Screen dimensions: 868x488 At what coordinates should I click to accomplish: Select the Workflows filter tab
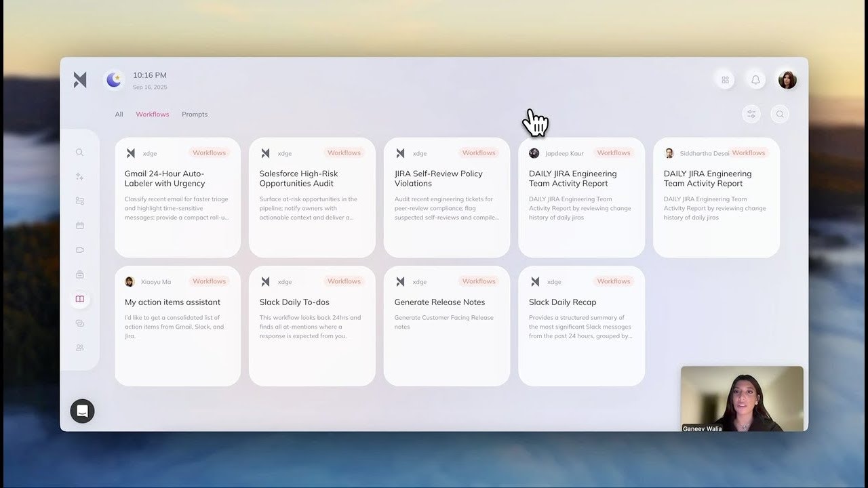152,114
